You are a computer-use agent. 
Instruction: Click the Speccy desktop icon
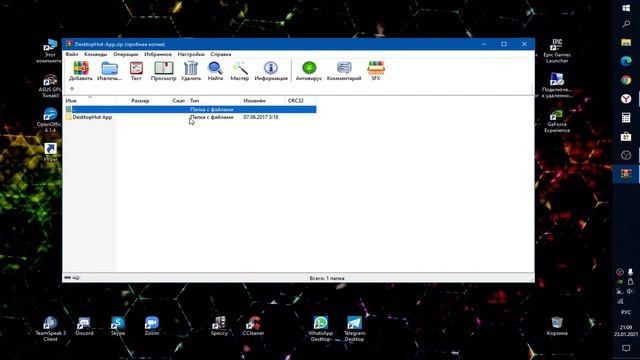point(219,327)
